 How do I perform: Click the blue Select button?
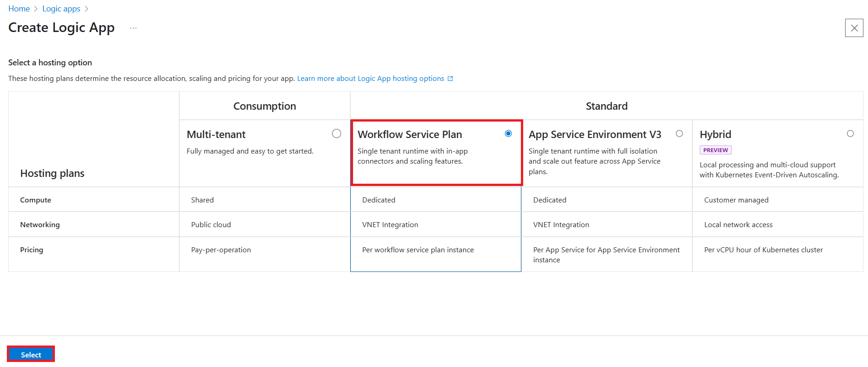pyautogui.click(x=31, y=355)
